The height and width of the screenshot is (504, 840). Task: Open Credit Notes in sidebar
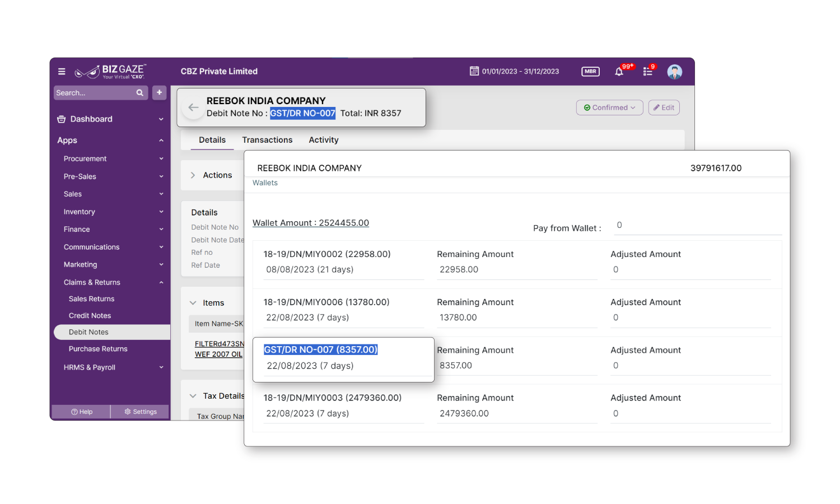click(90, 316)
